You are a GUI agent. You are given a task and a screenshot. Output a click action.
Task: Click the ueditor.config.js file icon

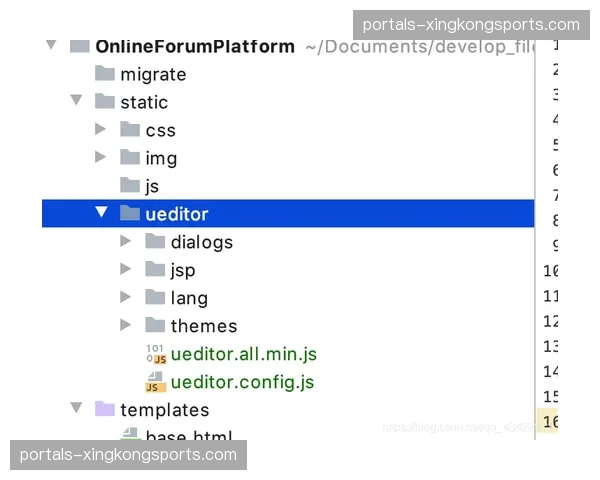[155, 382]
